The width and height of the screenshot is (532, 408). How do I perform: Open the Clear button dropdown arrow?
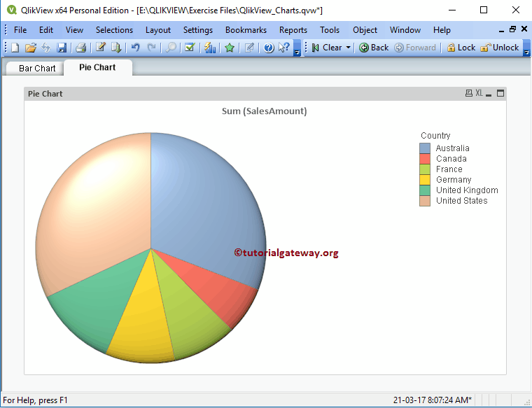tap(348, 48)
